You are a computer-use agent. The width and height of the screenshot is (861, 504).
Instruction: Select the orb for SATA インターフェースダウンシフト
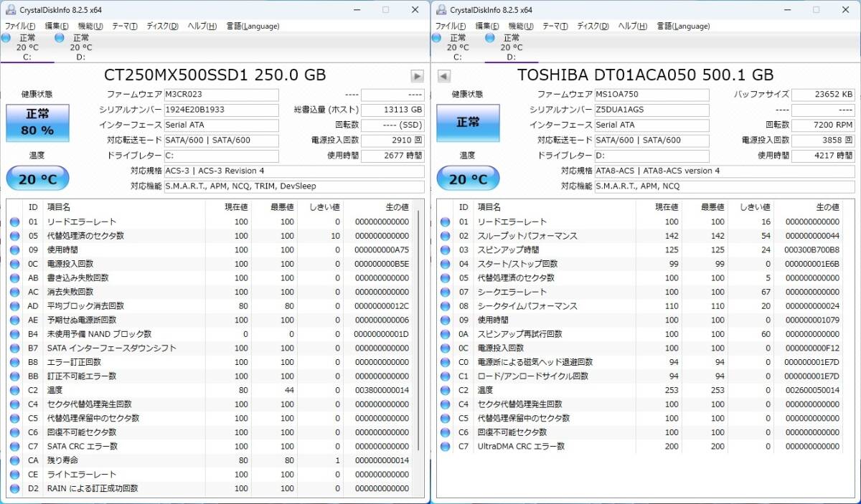coord(15,348)
